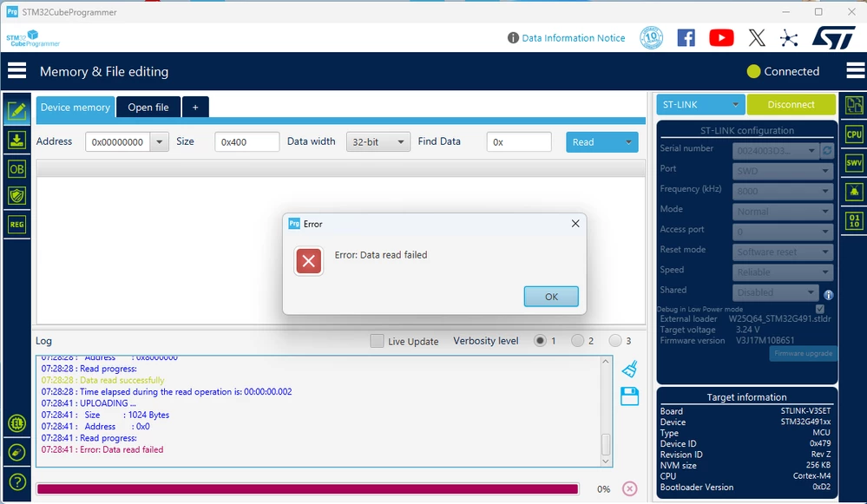Open the Data width 32-bit dropdown

coord(378,142)
